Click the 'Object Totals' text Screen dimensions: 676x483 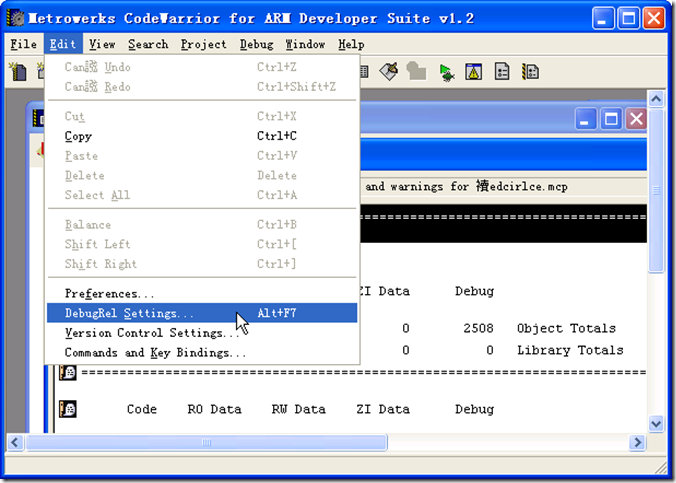[x=566, y=328]
